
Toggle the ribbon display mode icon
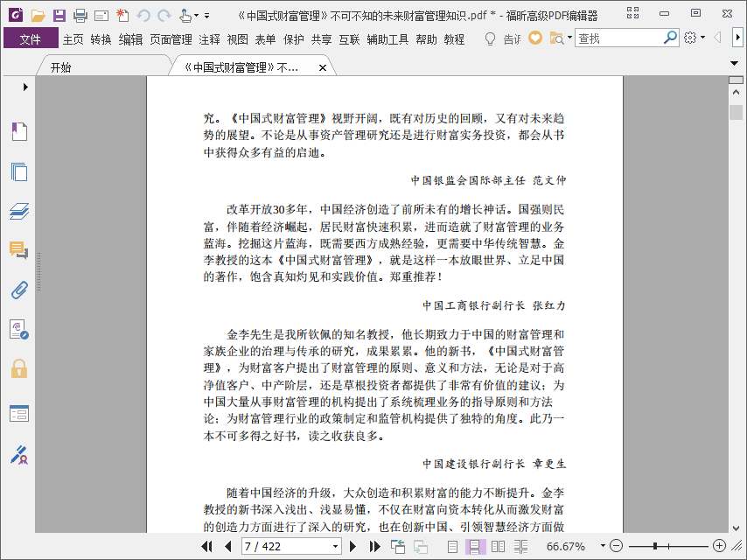632,13
